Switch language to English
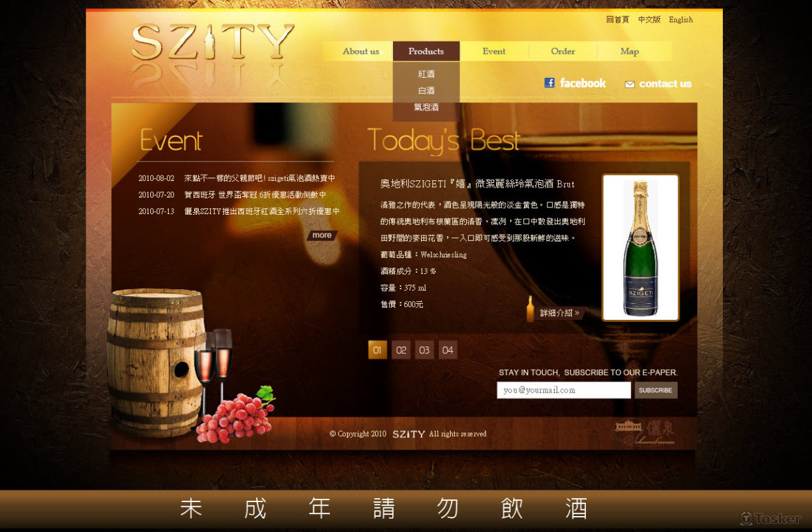Image resolution: width=812 pixels, height=532 pixels. pyautogui.click(x=681, y=20)
